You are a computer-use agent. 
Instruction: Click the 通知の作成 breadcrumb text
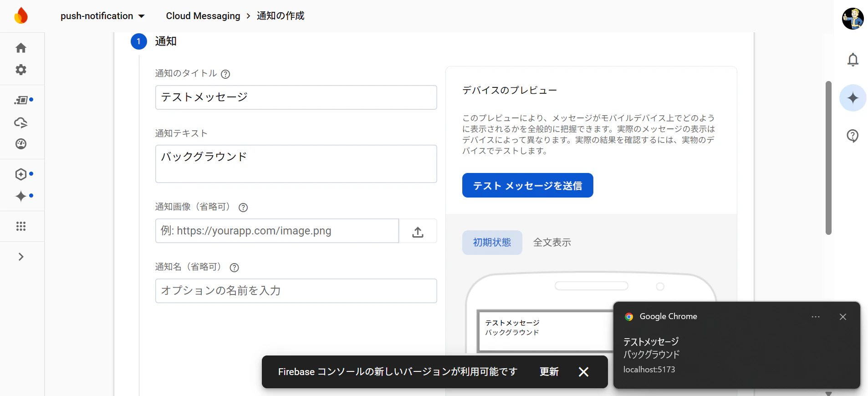pyautogui.click(x=281, y=16)
